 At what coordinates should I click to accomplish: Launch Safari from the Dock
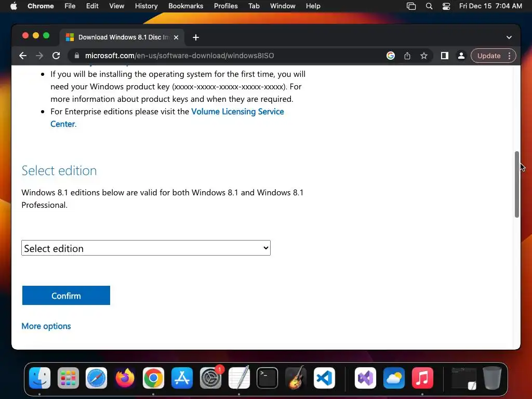click(x=96, y=378)
